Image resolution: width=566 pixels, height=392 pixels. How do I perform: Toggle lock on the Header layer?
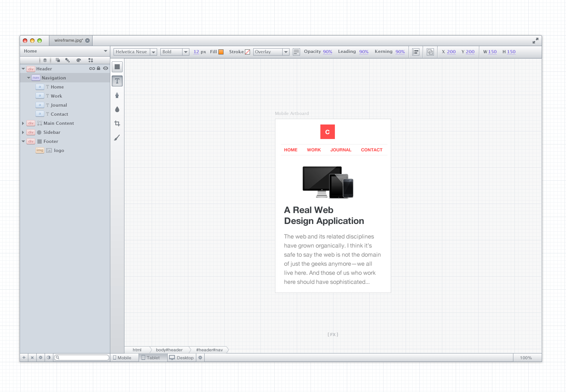(x=98, y=68)
